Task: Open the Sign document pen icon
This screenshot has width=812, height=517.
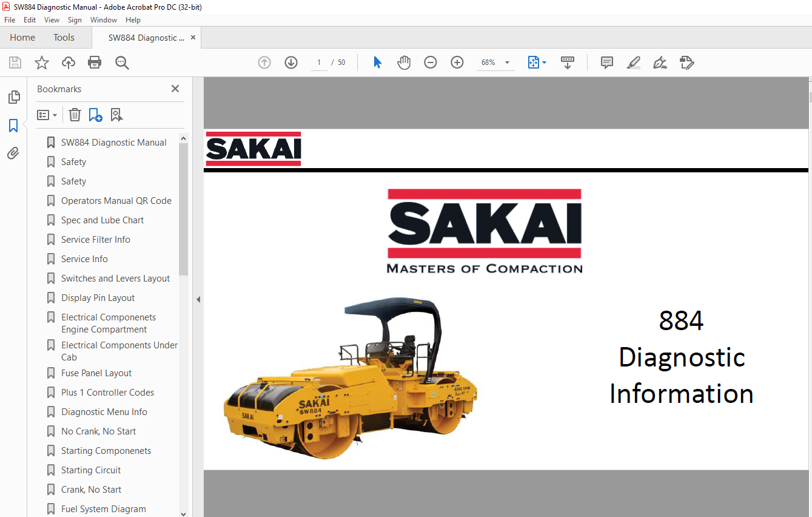Action: (660, 63)
